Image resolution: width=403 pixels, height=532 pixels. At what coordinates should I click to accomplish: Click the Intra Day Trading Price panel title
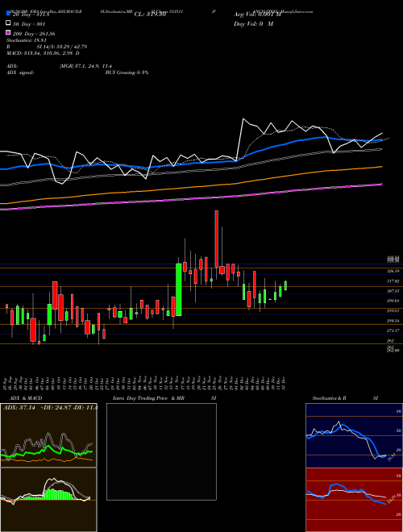164,398
